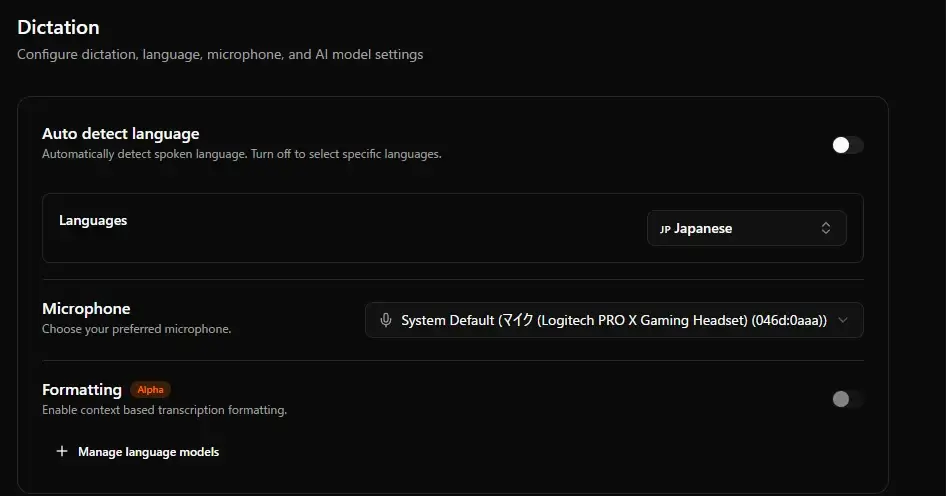
Task: Click 'Choose your preferred microphone.' description
Action: 136,329
